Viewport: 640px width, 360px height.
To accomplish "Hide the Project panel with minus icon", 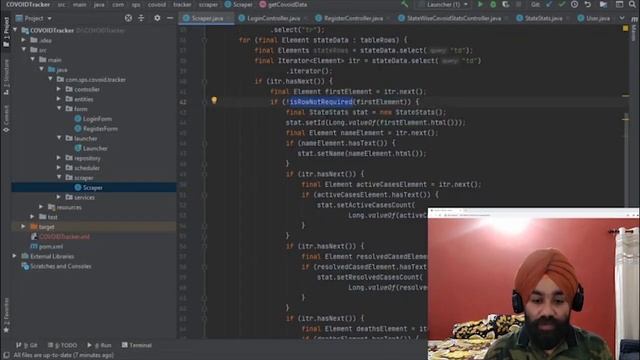I will [170, 18].
